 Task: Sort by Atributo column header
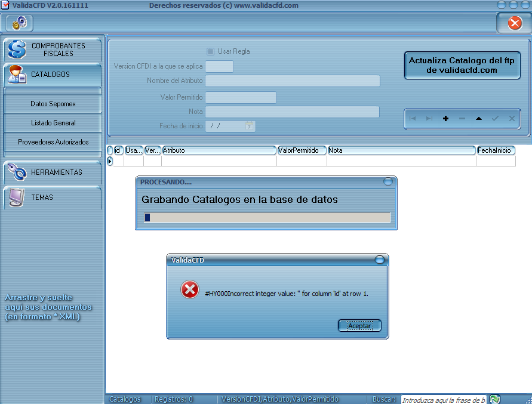point(219,150)
